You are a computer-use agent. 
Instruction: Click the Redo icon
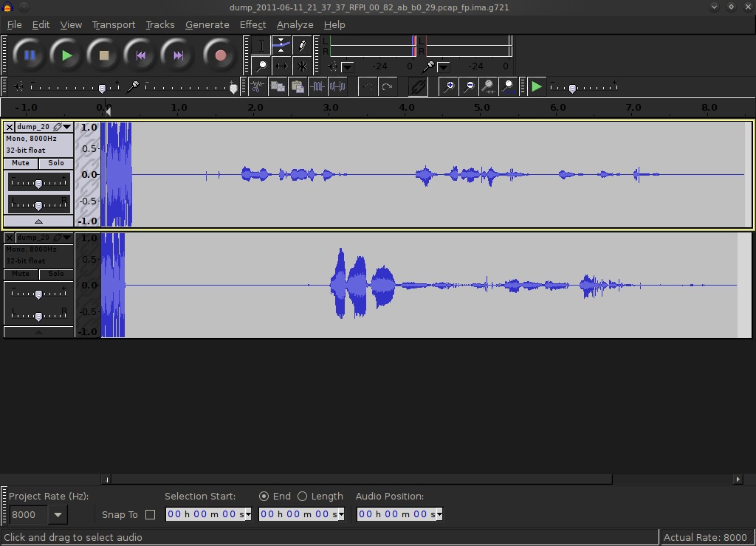click(387, 87)
